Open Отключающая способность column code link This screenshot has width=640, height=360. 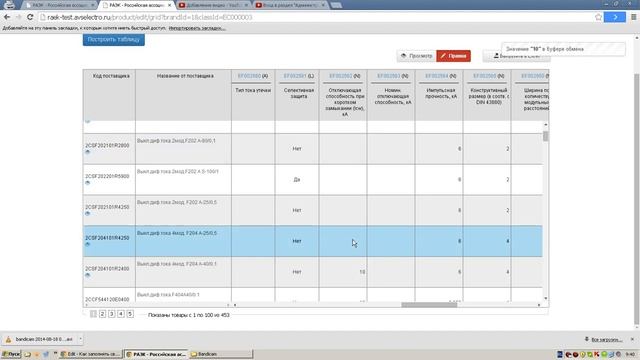[x=340, y=76]
